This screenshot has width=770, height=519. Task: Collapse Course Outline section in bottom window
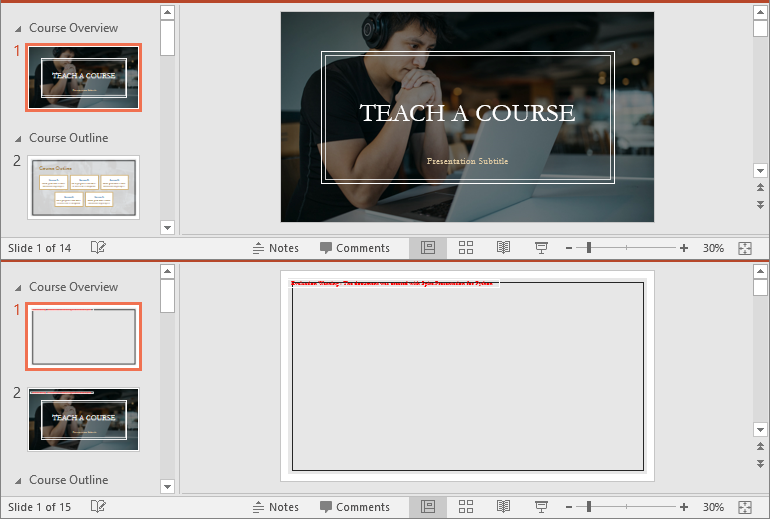(x=18, y=481)
